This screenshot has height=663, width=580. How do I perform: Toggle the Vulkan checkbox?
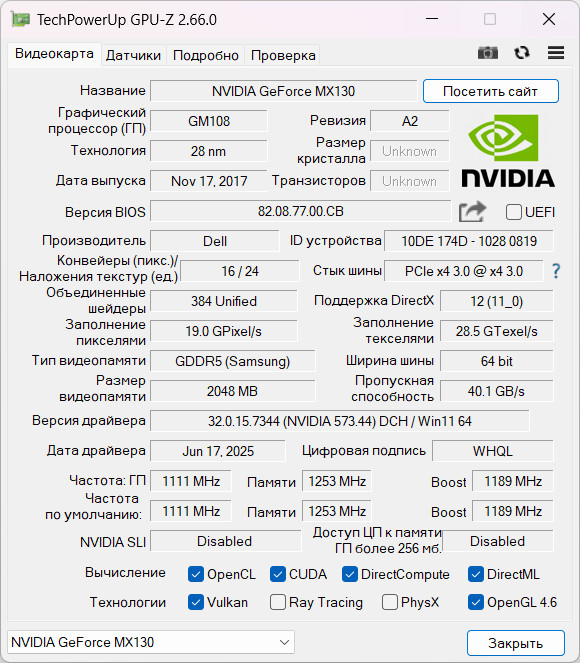[195, 602]
